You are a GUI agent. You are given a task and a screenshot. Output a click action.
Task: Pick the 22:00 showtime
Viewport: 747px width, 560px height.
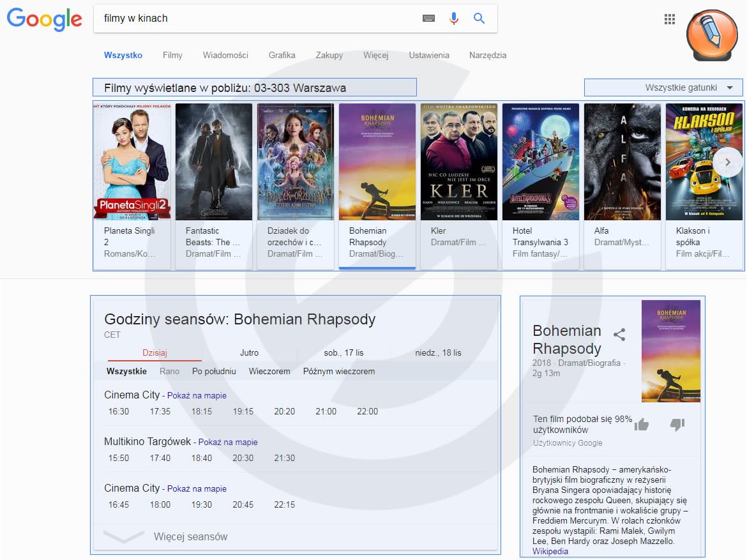(367, 411)
